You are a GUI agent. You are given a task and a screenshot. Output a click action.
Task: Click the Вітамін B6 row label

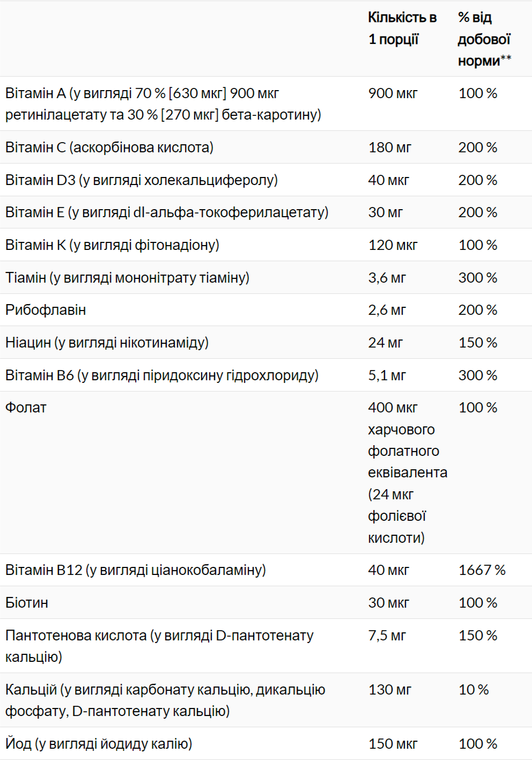click(x=161, y=375)
